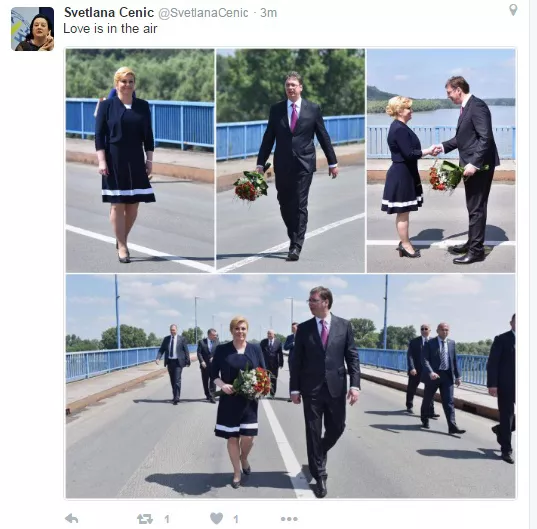Open the @SvetlanaCenic handle link

pos(203,13)
